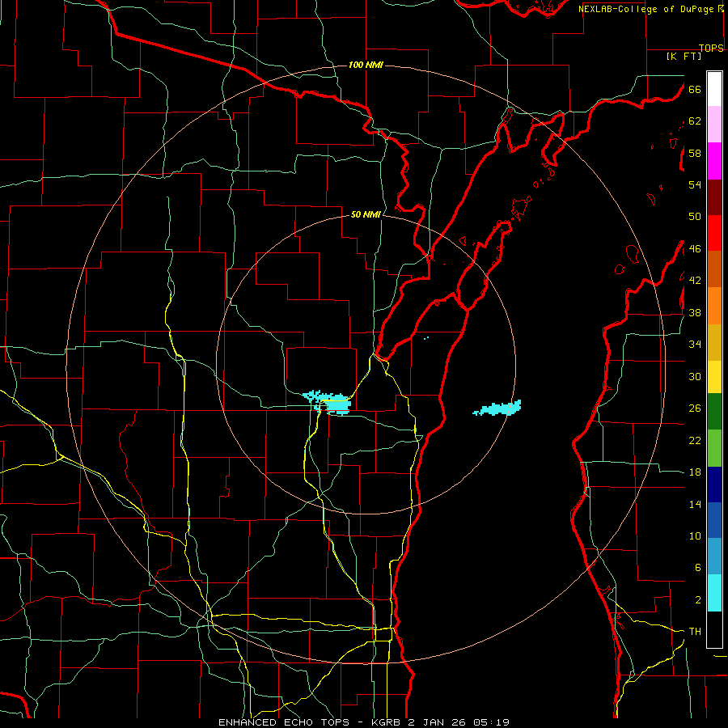Click the '100 NMI' range ring label

366,65
